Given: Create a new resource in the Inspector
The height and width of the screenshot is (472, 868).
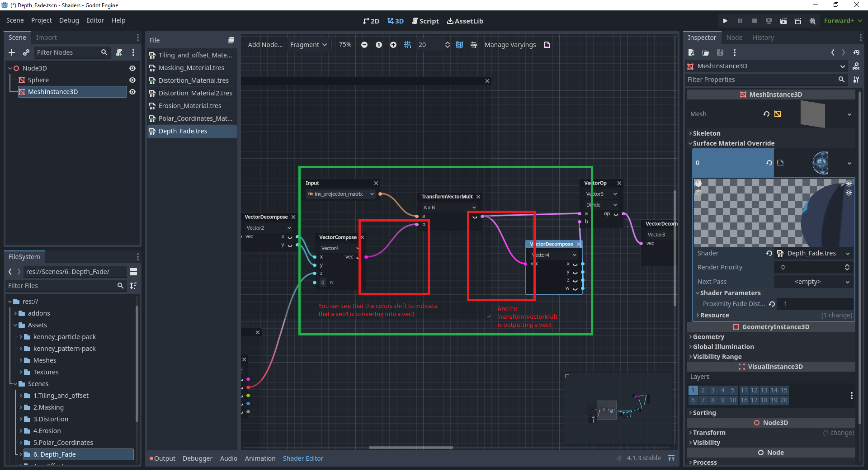Looking at the screenshot, I should (691, 52).
